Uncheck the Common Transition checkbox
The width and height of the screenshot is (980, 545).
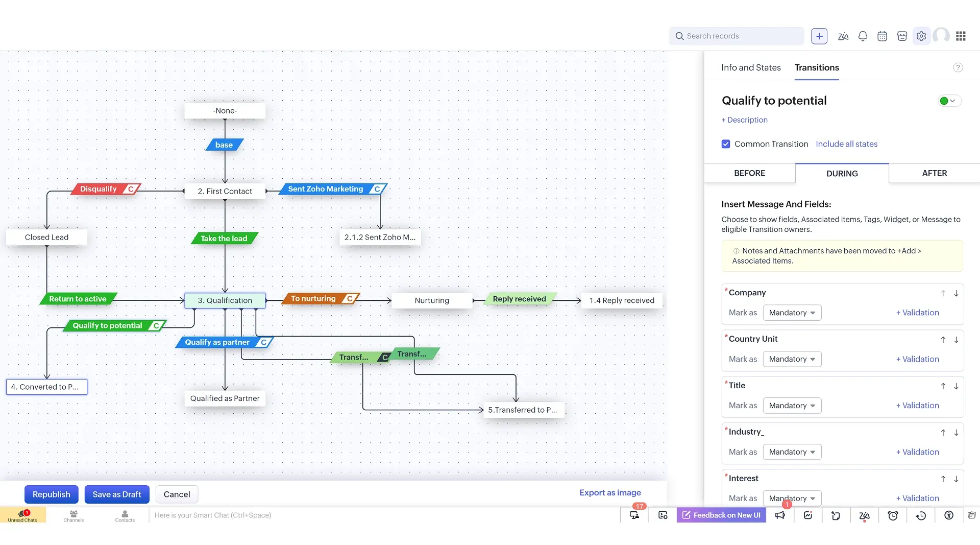(x=726, y=144)
